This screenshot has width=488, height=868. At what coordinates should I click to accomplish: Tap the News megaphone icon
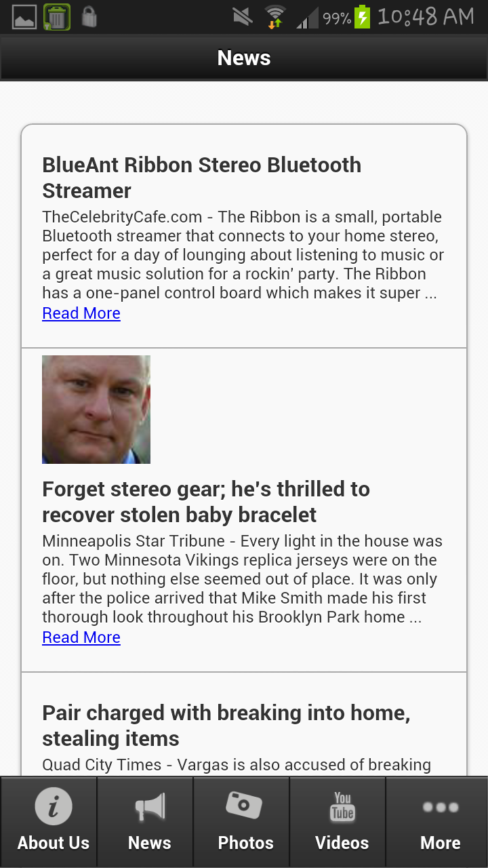click(x=149, y=807)
